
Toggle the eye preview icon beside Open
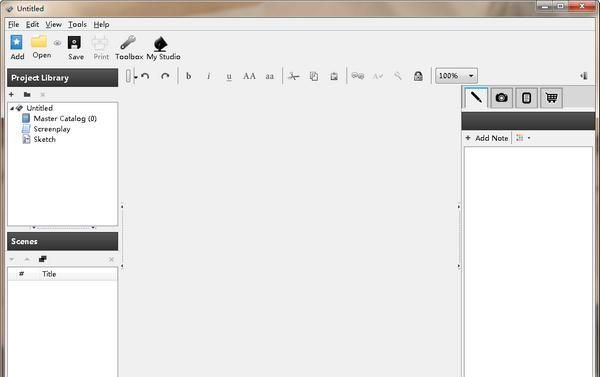tap(57, 43)
